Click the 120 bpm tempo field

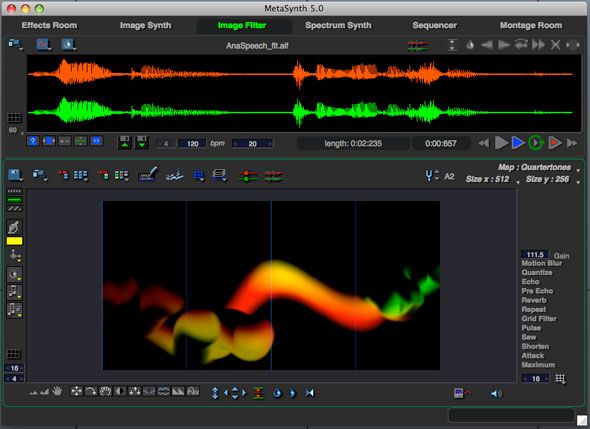tap(192, 143)
